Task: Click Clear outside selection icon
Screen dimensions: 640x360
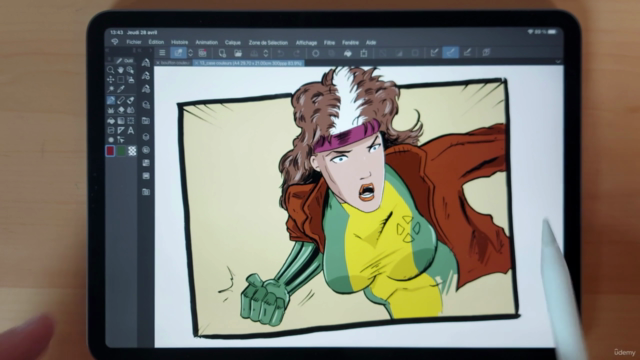Action: click(x=331, y=53)
